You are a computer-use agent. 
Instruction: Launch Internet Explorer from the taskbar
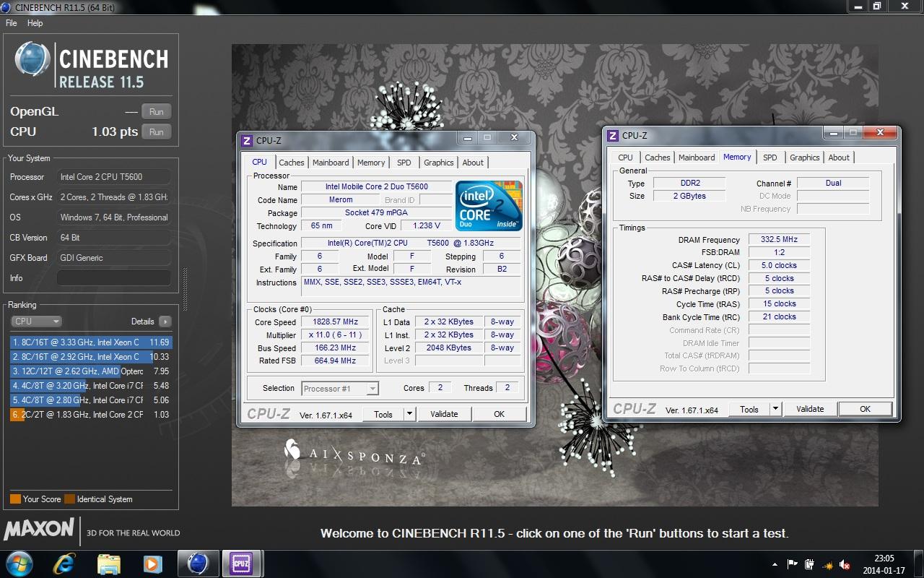click(64, 563)
